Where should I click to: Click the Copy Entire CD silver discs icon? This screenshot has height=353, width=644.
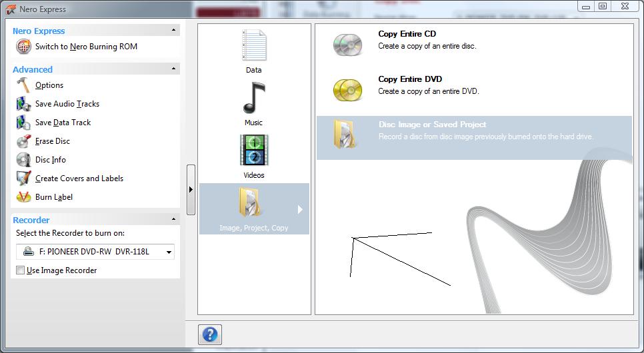coord(347,44)
